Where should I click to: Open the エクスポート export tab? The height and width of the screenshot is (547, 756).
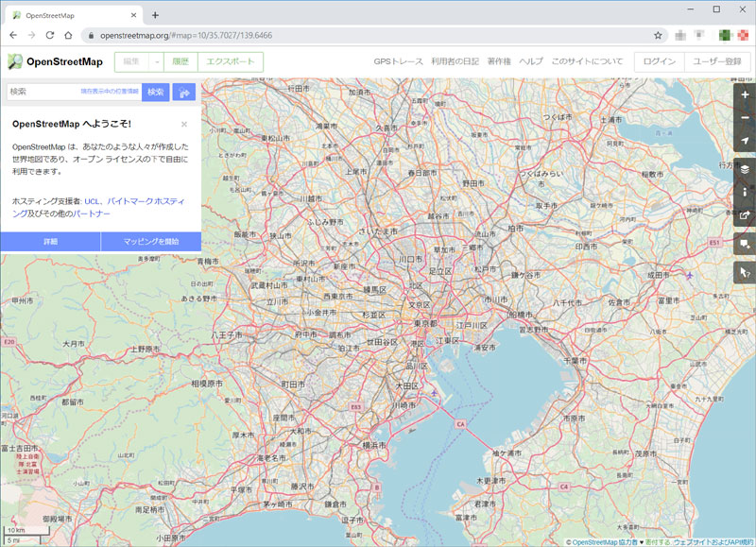[231, 62]
